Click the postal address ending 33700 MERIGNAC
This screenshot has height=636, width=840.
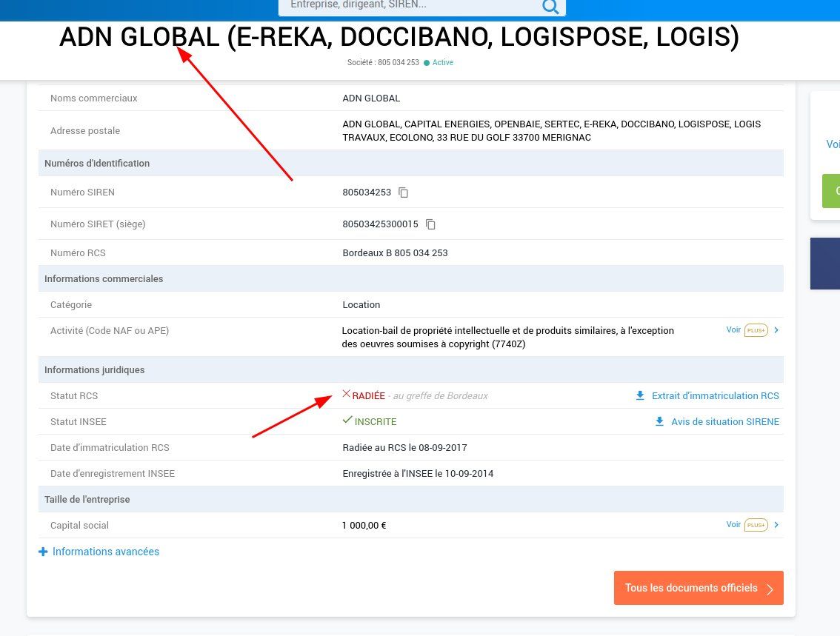point(551,130)
